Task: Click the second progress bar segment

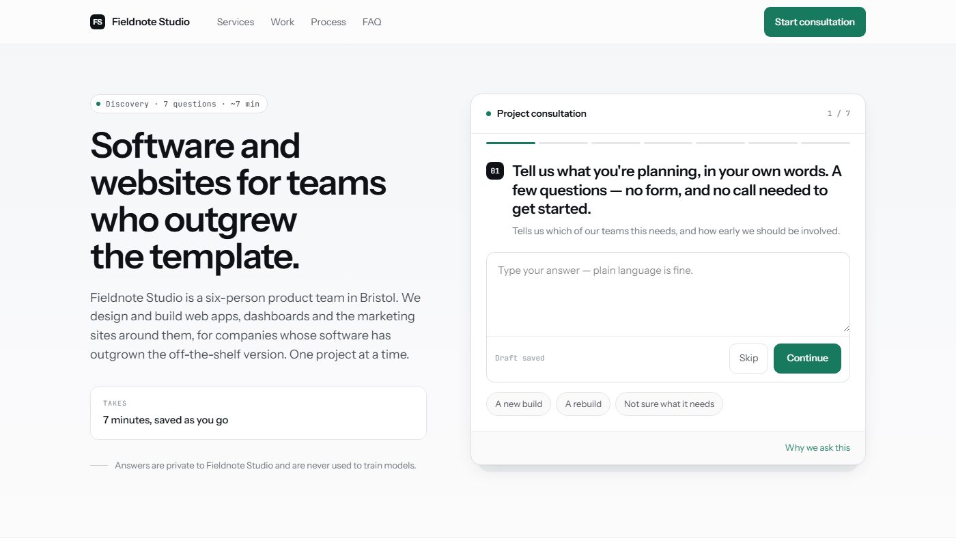Action: click(563, 143)
